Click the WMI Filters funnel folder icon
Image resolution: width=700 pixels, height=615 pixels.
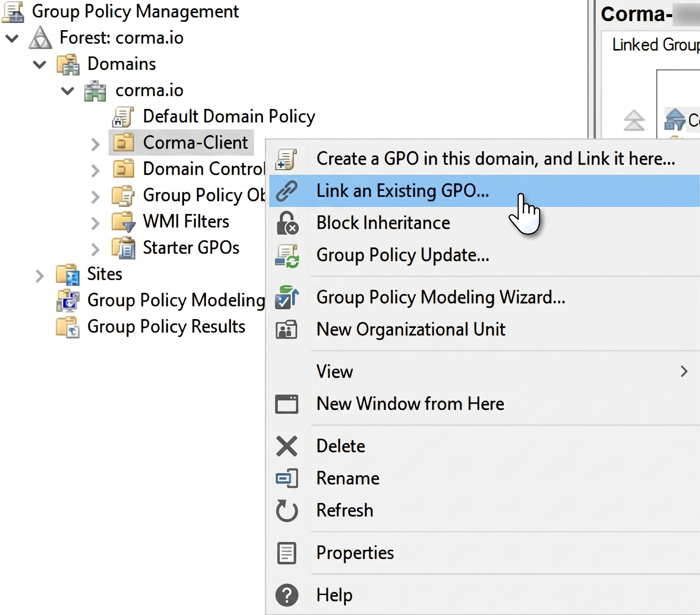123,222
